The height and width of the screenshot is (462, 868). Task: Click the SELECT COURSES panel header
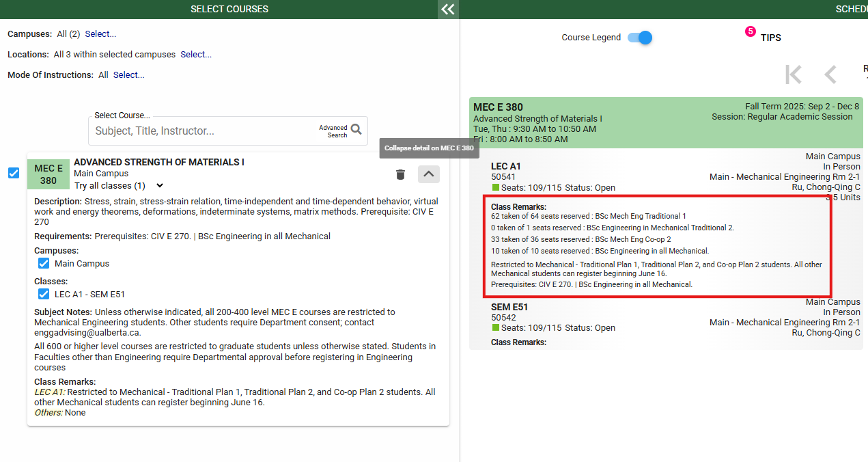[229, 9]
